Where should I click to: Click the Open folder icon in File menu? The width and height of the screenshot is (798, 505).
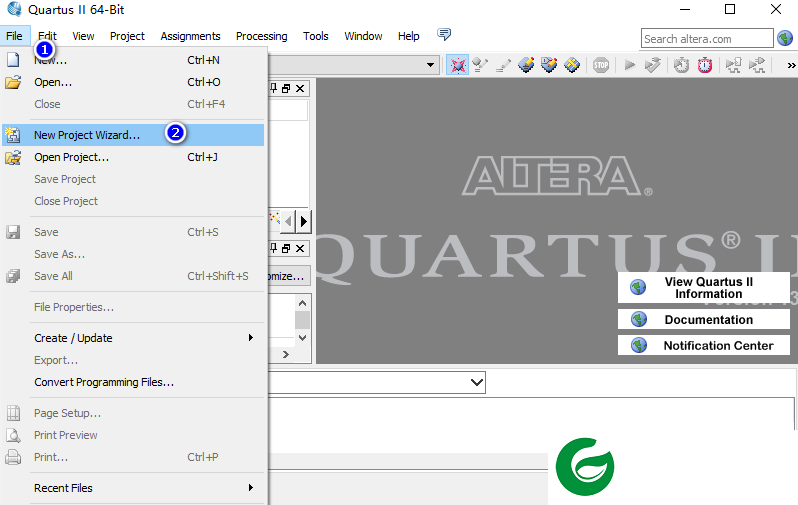(13, 82)
